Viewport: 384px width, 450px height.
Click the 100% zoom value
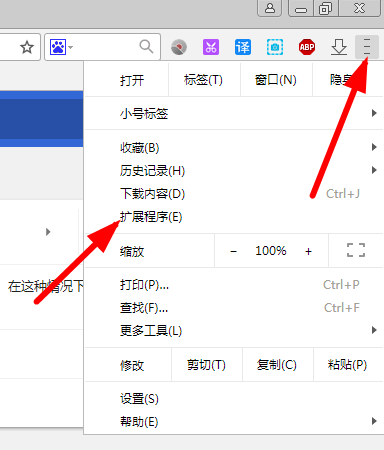pyautogui.click(x=271, y=251)
